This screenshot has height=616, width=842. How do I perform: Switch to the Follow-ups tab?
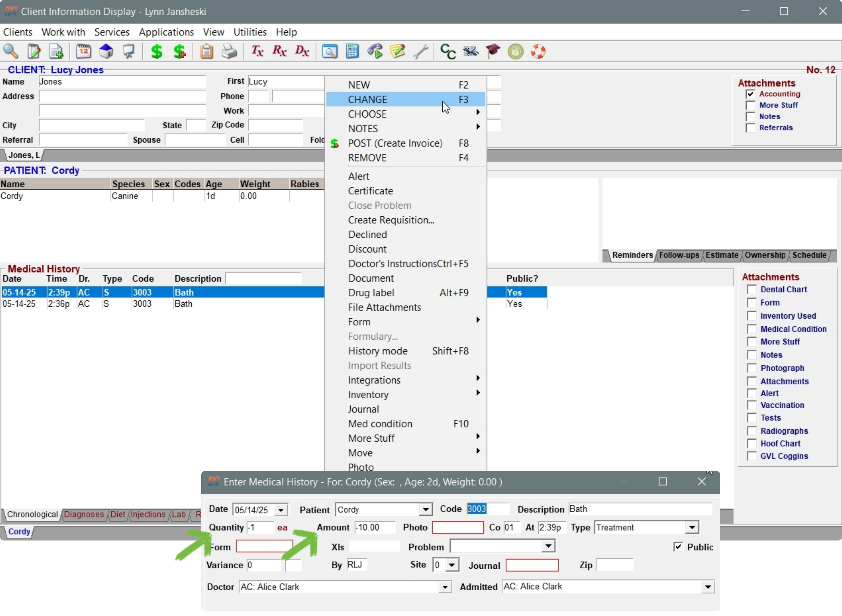tap(679, 255)
